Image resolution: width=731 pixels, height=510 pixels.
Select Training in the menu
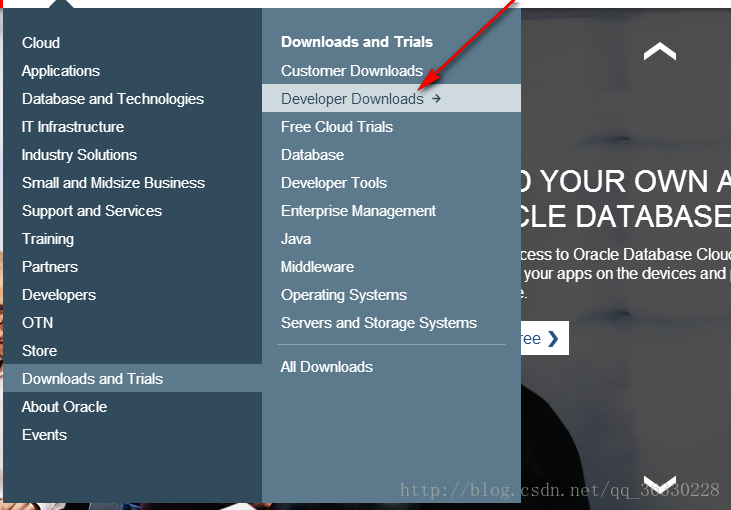click(48, 239)
